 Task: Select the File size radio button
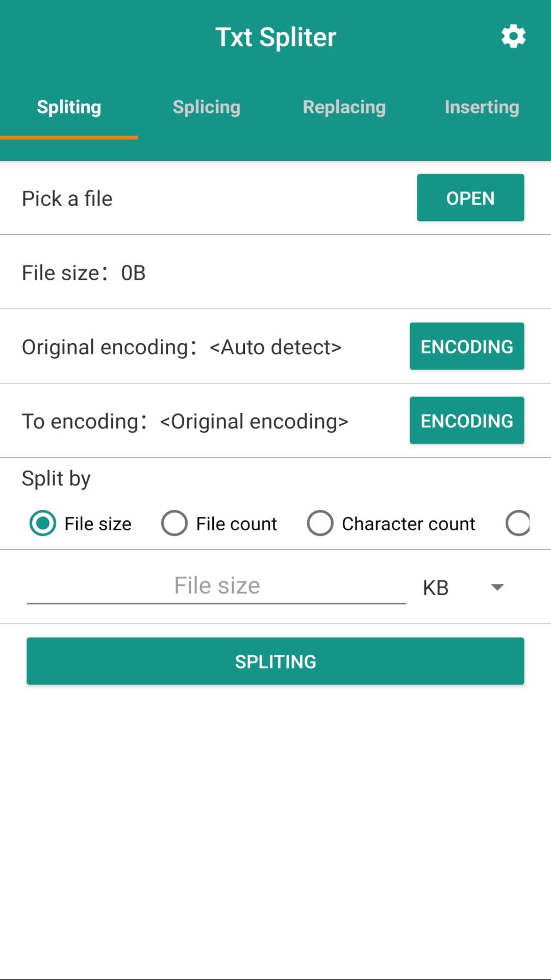[x=43, y=524]
